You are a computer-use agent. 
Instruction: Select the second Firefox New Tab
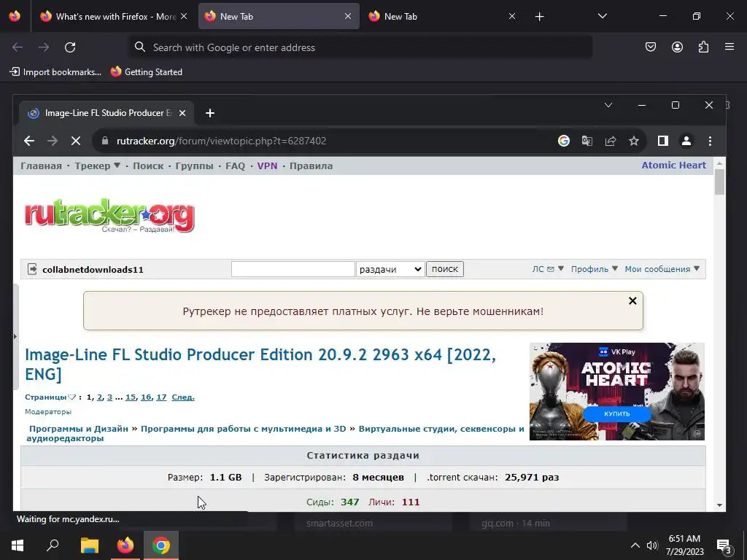(x=279, y=17)
